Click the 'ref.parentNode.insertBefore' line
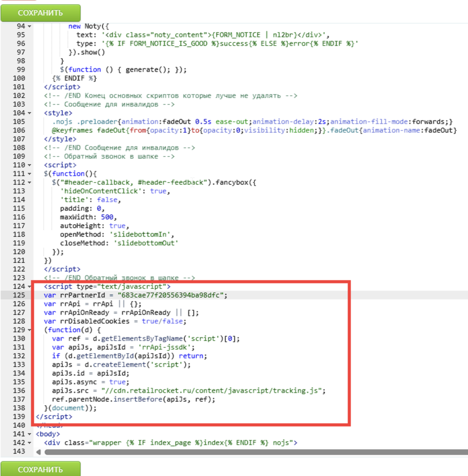 pyautogui.click(x=134, y=399)
